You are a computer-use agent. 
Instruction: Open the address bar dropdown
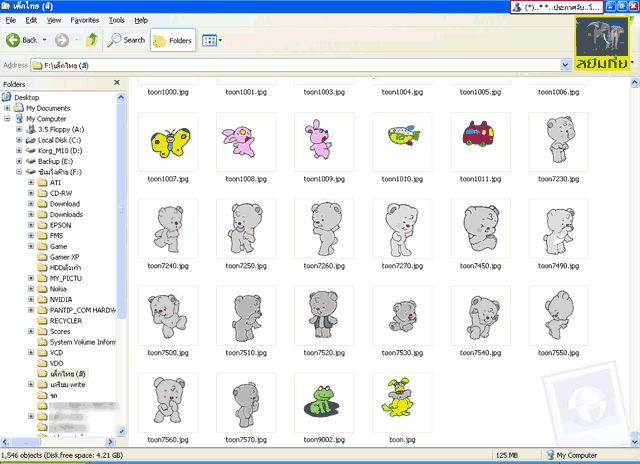pos(565,65)
